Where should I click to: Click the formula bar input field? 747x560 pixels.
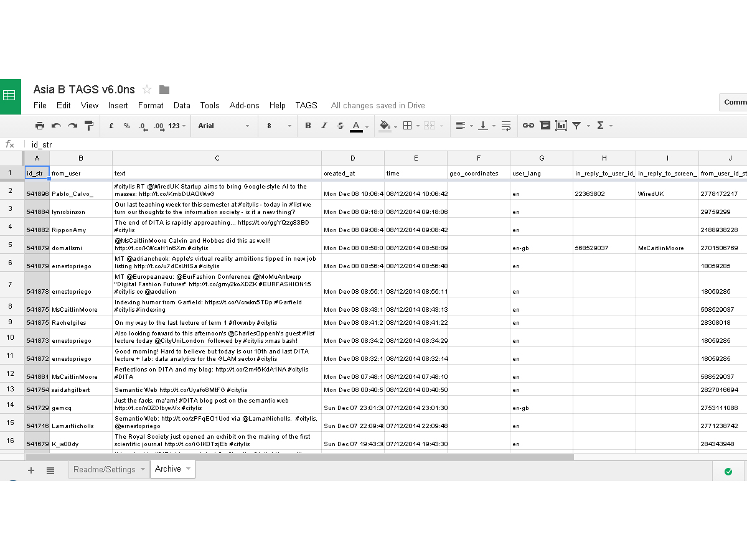(x=374, y=144)
